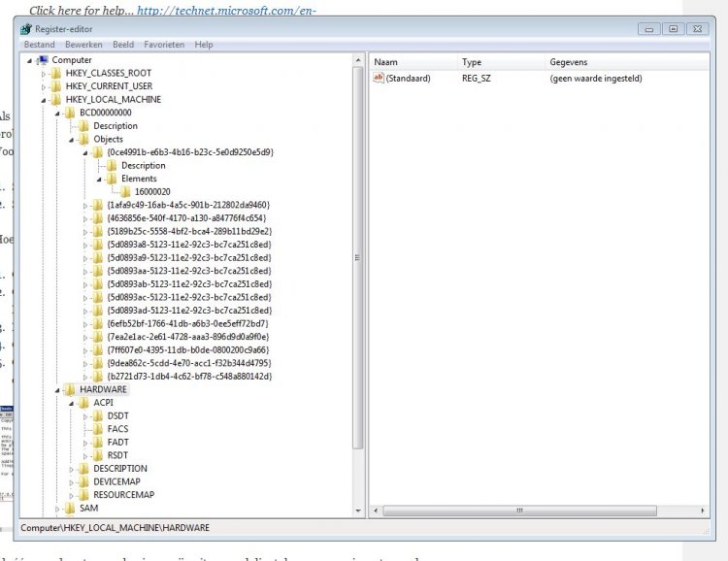Click the ACPI folder icon

tap(84, 403)
